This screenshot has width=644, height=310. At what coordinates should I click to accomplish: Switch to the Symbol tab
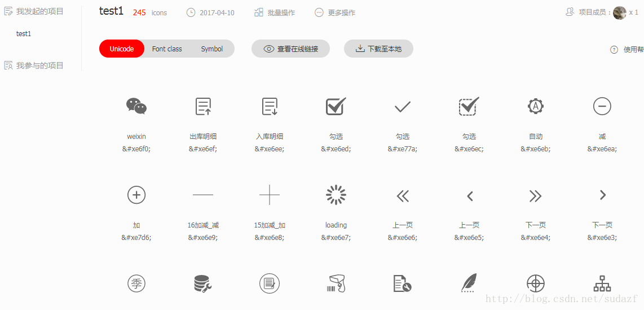[x=212, y=49]
